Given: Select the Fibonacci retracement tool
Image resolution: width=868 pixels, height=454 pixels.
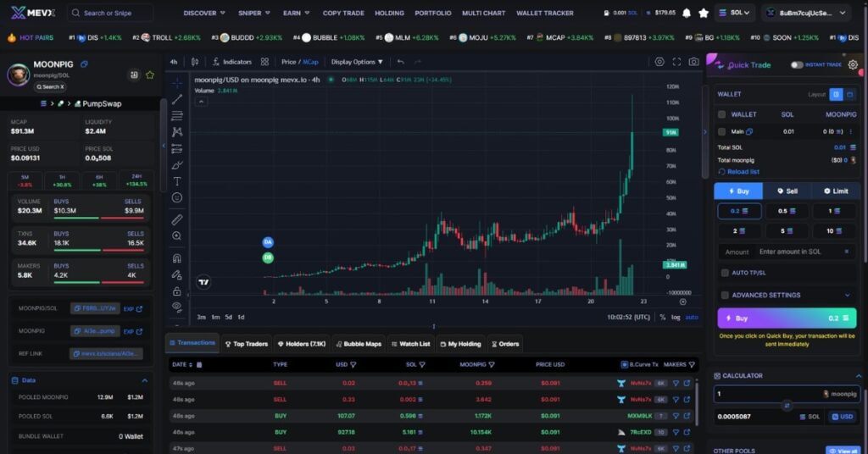Looking at the screenshot, I should coord(176,115).
